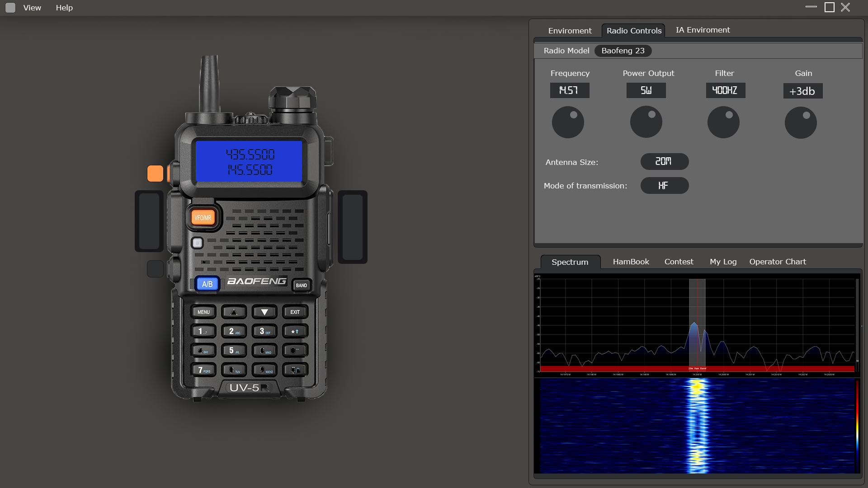868x488 pixels.
Task: Open the View menu
Action: coord(32,8)
